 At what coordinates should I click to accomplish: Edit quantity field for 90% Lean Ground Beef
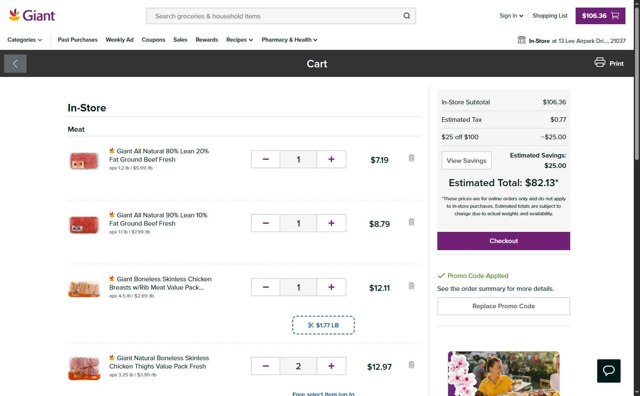(x=298, y=223)
